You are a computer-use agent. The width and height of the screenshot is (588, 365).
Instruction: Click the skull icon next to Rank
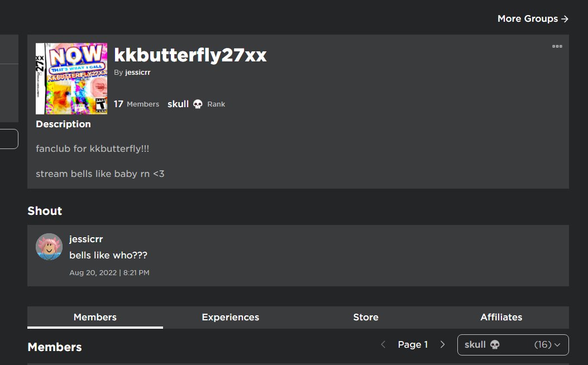pyautogui.click(x=198, y=104)
